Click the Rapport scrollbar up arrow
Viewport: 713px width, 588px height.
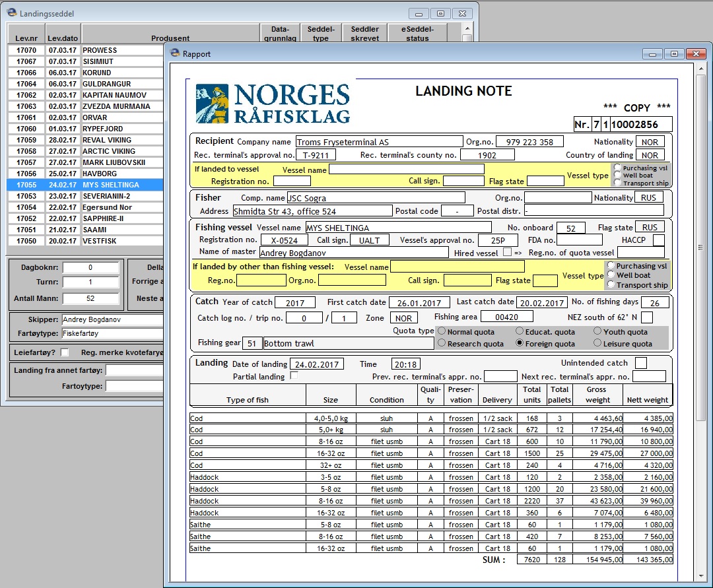pyautogui.click(x=700, y=69)
